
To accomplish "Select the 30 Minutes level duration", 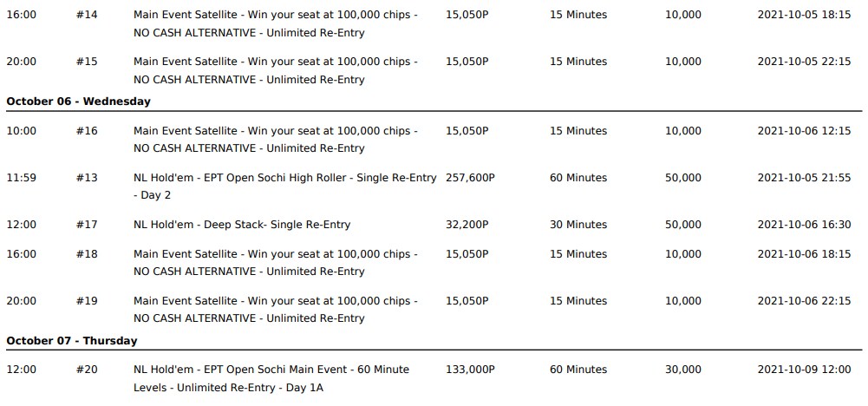I will point(578,225).
